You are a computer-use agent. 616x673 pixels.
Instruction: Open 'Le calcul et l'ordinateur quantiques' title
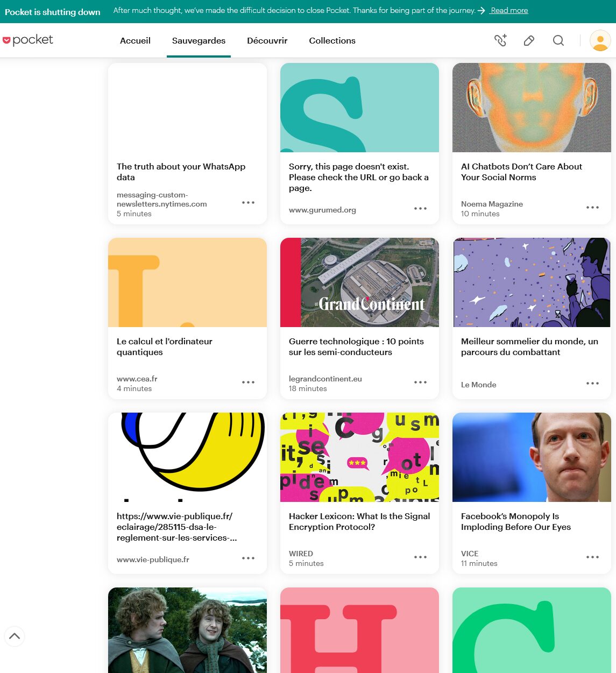coord(164,347)
